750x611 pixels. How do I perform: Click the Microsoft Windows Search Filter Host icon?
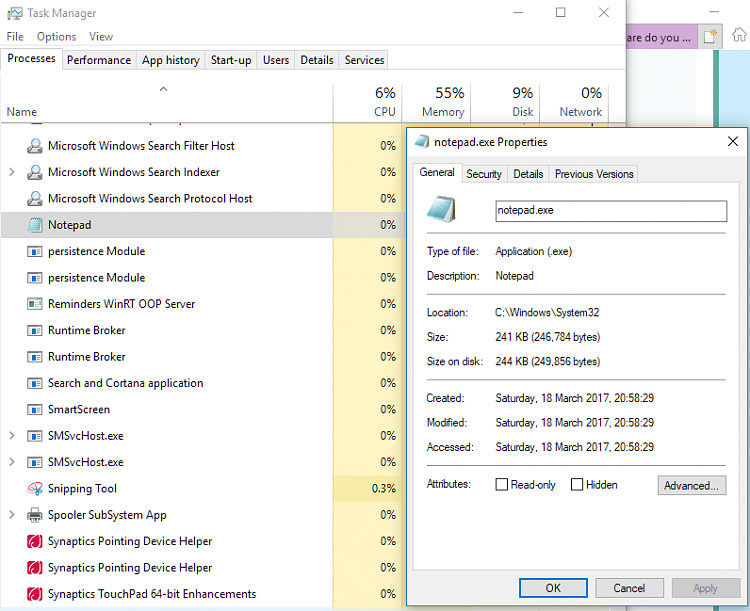coord(34,145)
